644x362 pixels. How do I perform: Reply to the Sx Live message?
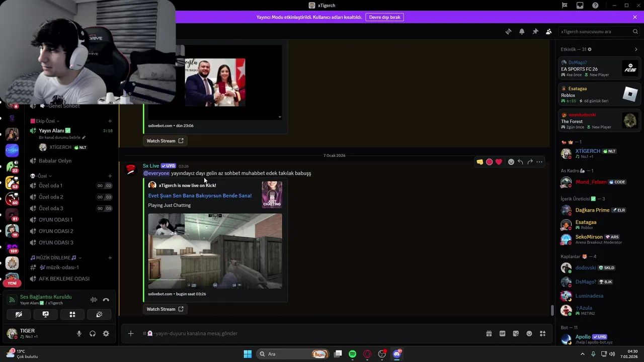click(x=520, y=162)
